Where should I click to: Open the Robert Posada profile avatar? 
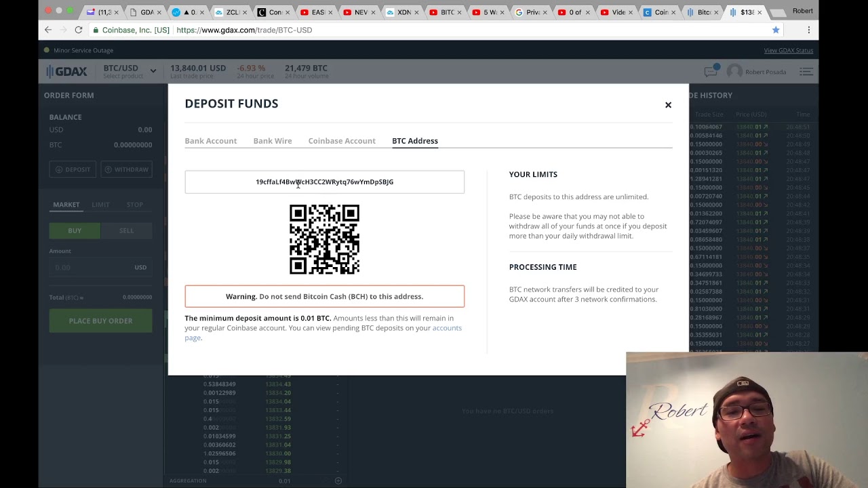pos(734,71)
